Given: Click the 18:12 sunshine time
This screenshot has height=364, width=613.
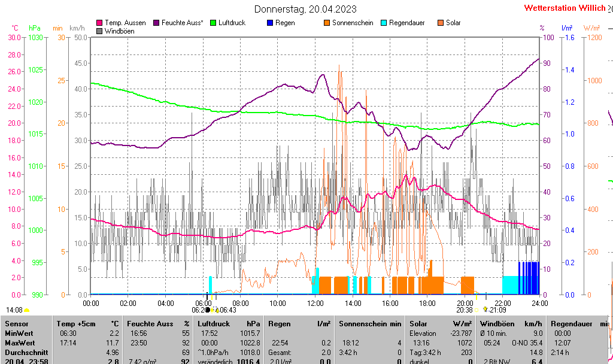Looking at the screenshot, I should pos(351,343).
